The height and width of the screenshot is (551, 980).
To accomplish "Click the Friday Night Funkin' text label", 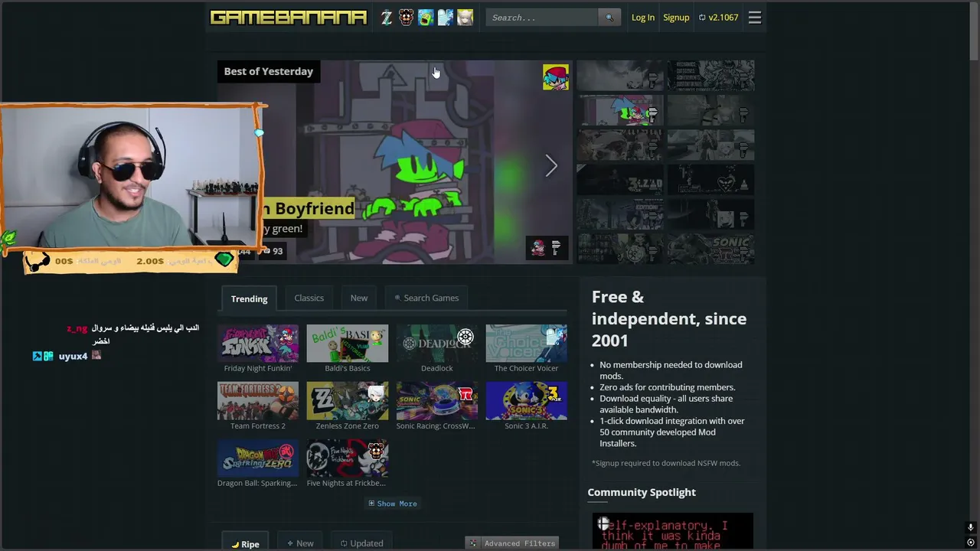I will pyautogui.click(x=258, y=368).
